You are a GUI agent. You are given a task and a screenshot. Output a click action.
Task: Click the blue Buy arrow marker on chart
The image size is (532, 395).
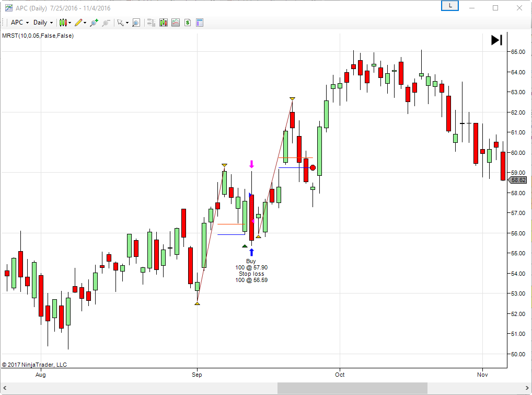point(251,252)
